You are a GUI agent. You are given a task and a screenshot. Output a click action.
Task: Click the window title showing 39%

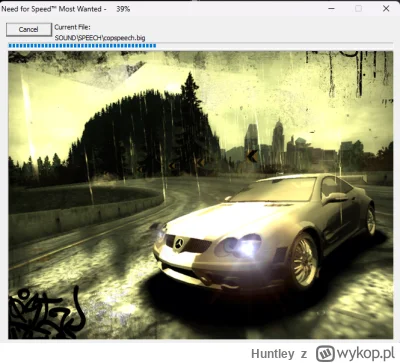click(66, 9)
